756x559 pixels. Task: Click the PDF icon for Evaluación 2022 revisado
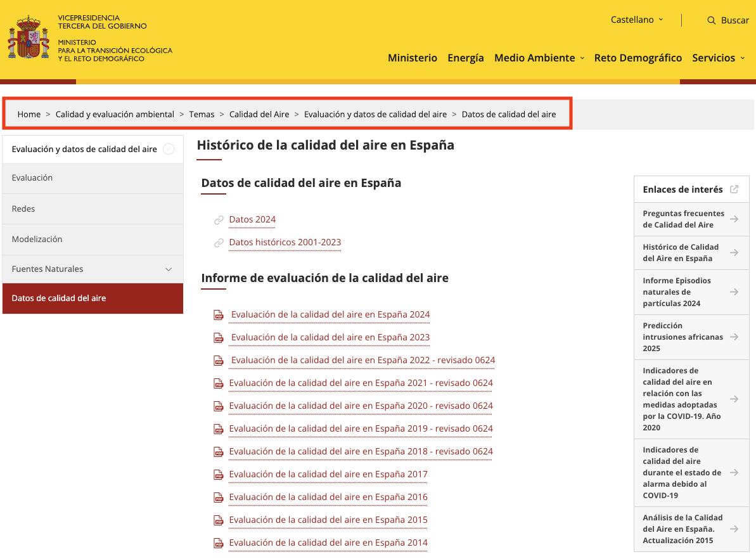pyautogui.click(x=219, y=360)
